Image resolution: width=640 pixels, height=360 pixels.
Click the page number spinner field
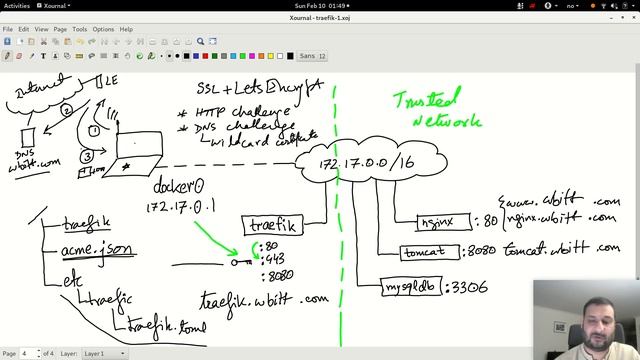pos(31,353)
